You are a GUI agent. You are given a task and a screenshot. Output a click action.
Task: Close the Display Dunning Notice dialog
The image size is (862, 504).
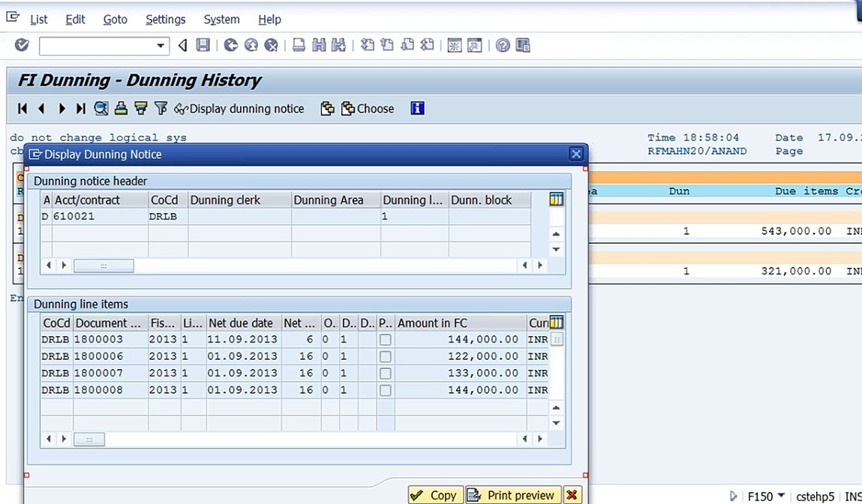click(x=575, y=154)
